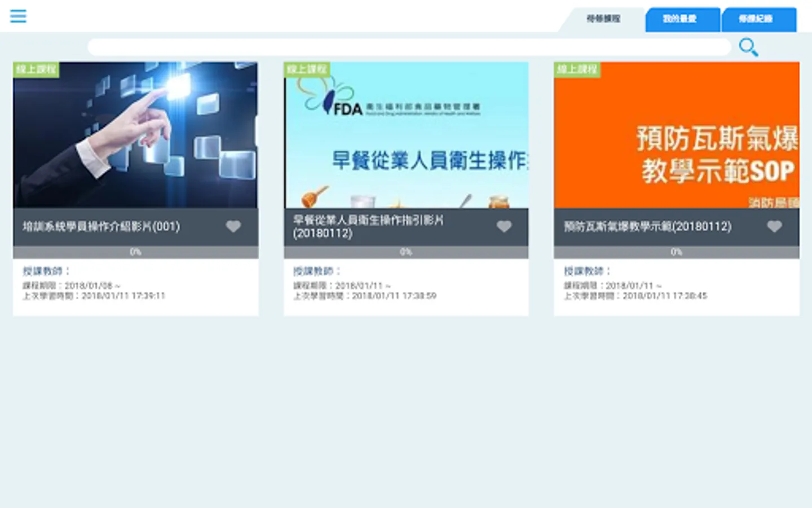Click the 0% progress bar on the first course

point(135,251)
